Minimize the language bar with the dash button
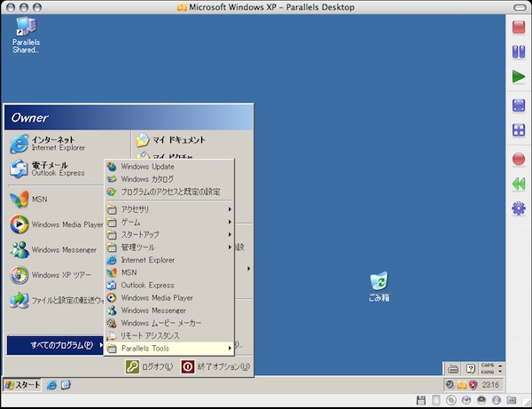 click(500, 366)
